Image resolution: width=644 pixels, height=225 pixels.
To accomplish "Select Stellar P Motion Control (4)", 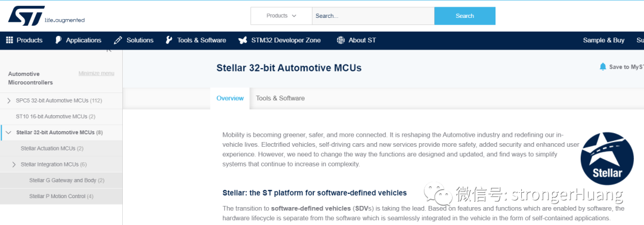I will (x=61, y=196).
